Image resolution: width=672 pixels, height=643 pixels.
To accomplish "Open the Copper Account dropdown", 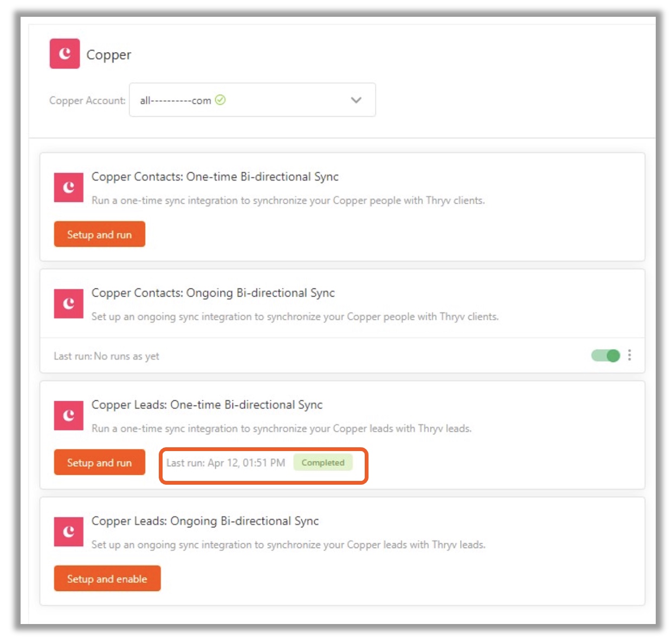I will coord(253,100).
